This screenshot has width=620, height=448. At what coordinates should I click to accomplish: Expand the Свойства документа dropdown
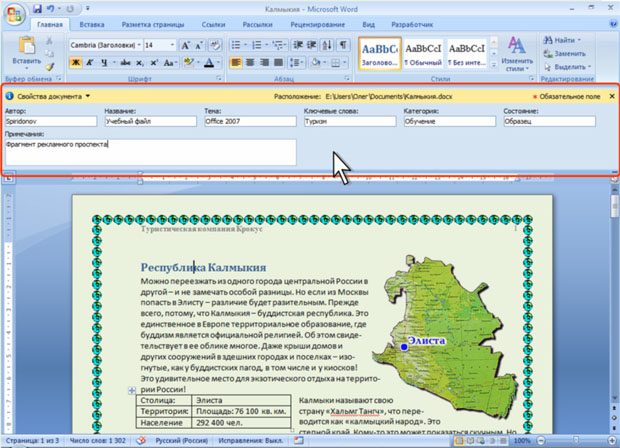click(x=88, y=96)
